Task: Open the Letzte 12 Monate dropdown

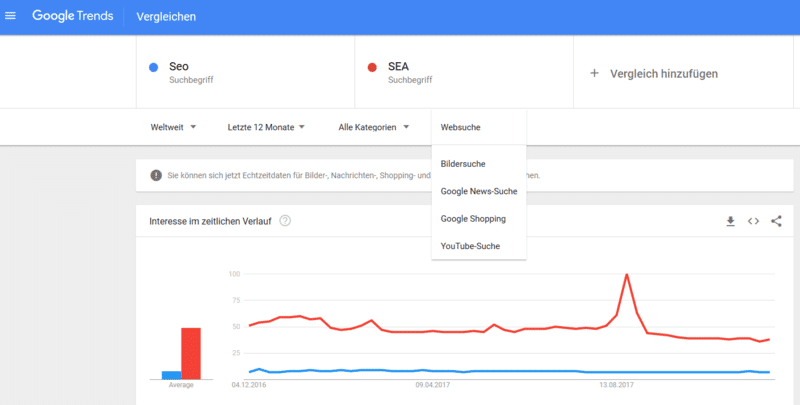Action: click(266, 128)
